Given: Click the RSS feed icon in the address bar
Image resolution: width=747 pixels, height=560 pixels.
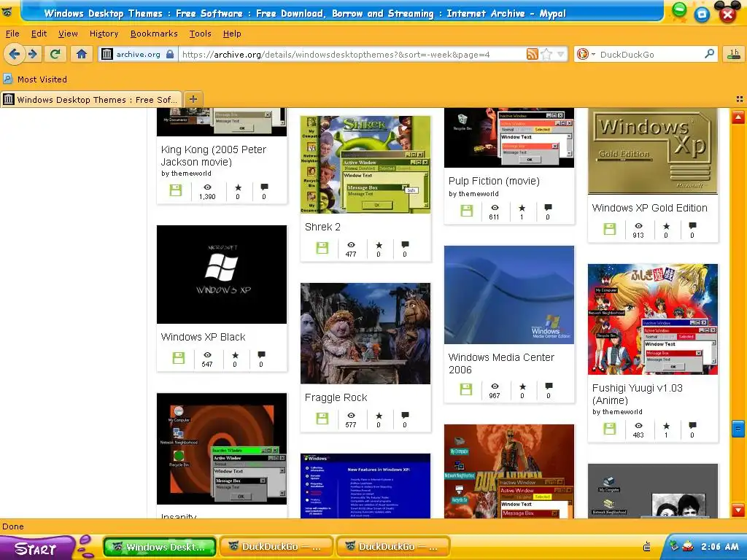Looking at the screenshot, I should click(532, 54).
